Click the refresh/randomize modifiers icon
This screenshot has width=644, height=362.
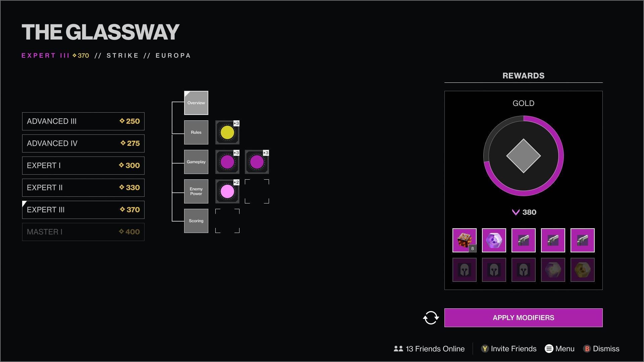pos(431,317)
